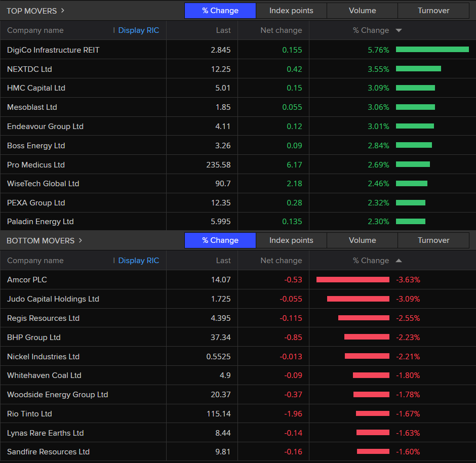Sort Top Movers by Net change header
Viewport: 476px width, 463px height.
point(282,30)
